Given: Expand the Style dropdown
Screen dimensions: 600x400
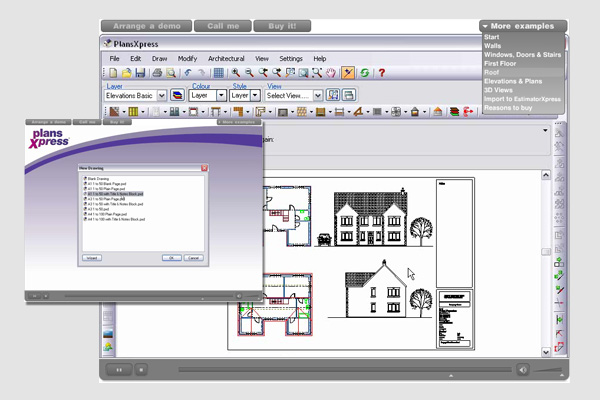Looking at the screenshot, I should point(255,95).
